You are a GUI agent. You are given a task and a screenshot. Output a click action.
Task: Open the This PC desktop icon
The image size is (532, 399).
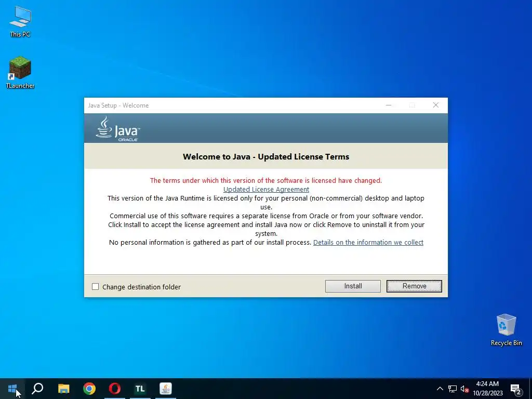click(20, 21)
